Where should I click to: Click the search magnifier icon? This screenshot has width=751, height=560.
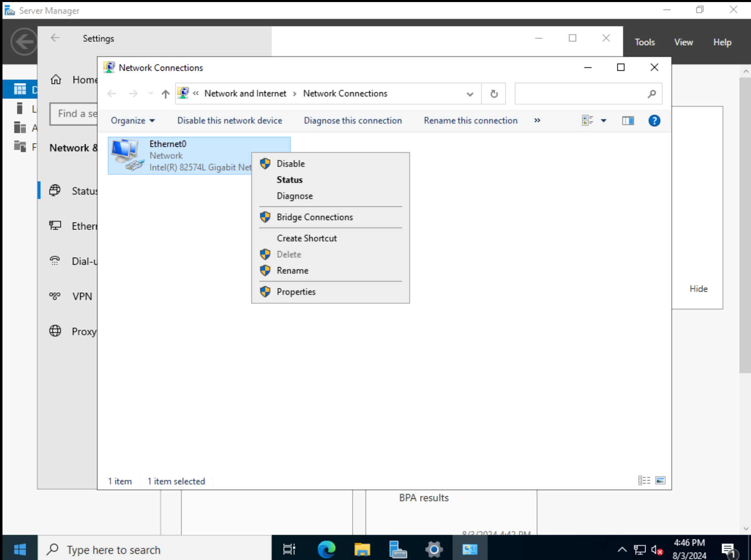point(652,94)
